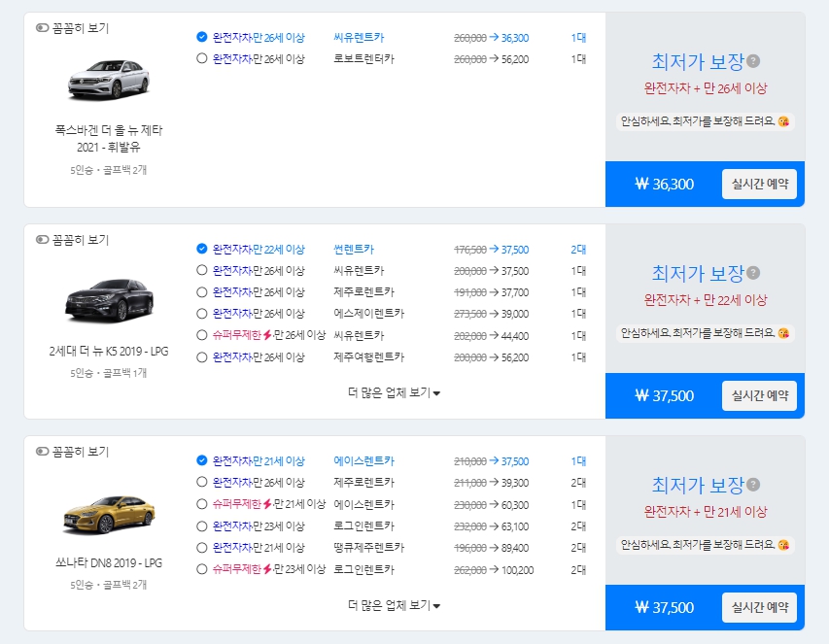829x644 pixels.
Task: Choose 로그인렌트카 63,100 option radio
Action: point(201,525)
